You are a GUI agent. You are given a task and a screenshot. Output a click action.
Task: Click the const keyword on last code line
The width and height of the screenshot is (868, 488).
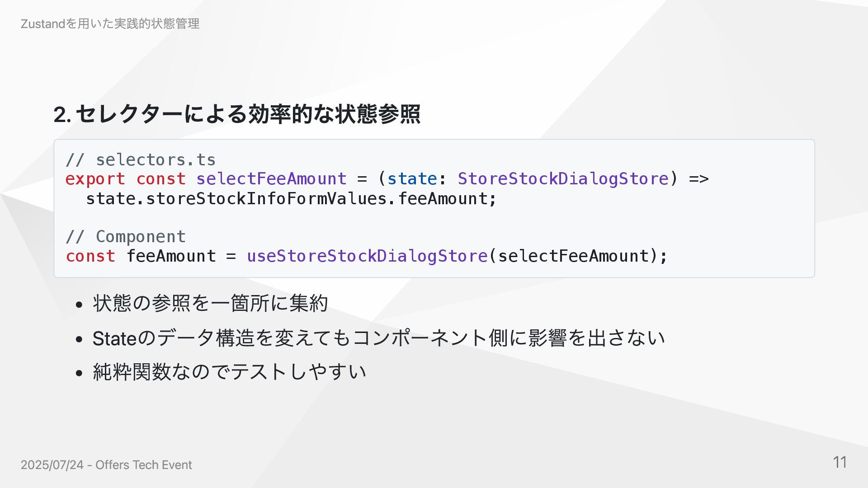90,256
